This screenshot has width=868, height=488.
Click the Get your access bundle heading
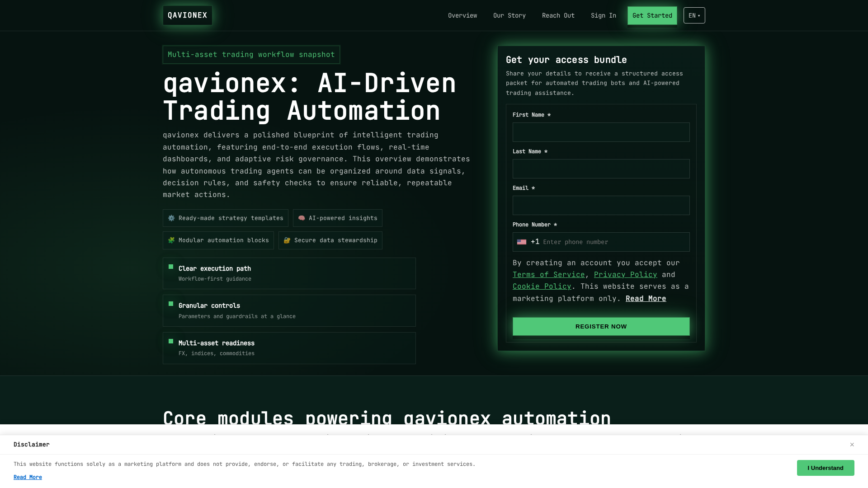566,60
